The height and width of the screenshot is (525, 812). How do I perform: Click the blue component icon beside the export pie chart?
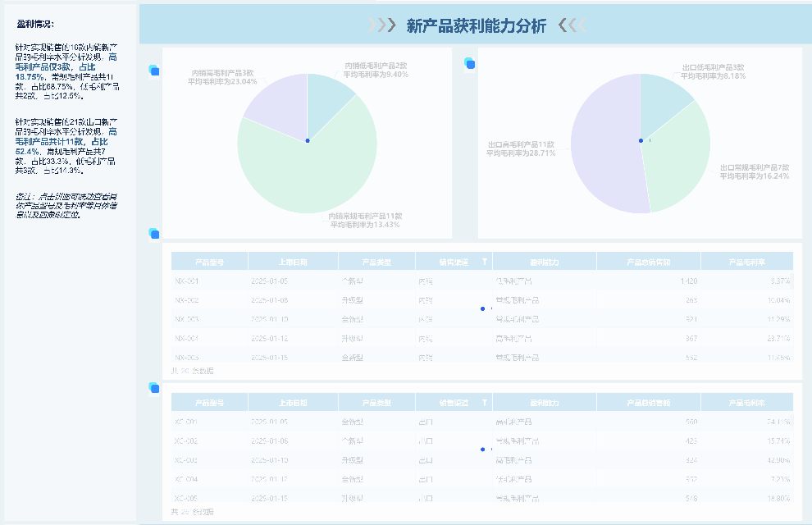tap(469, 63)
